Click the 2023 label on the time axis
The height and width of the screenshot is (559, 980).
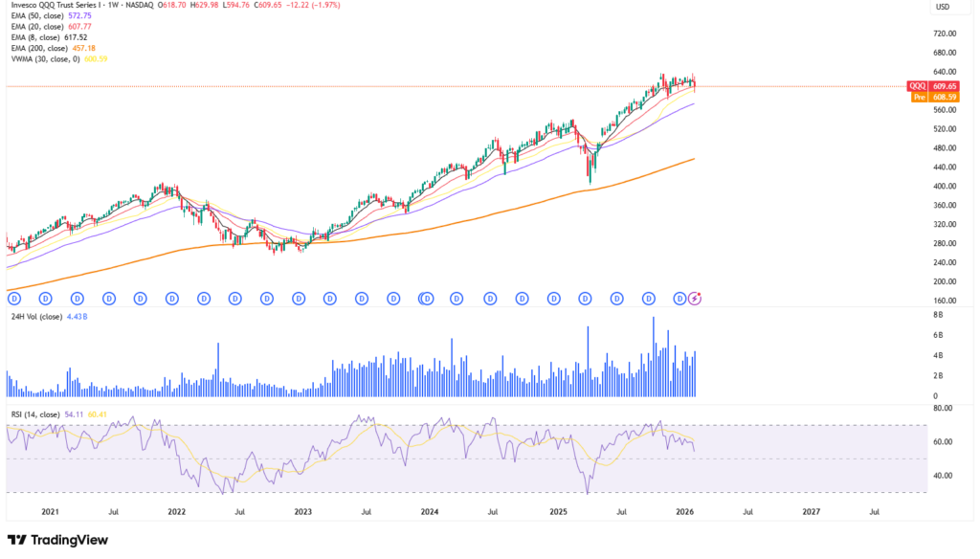pos(303,512)
